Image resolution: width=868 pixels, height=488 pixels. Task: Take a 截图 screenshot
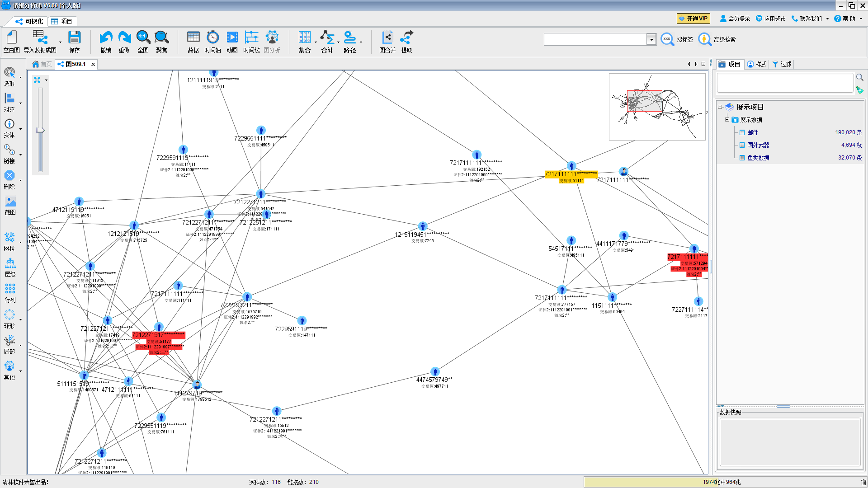[10, 205]
